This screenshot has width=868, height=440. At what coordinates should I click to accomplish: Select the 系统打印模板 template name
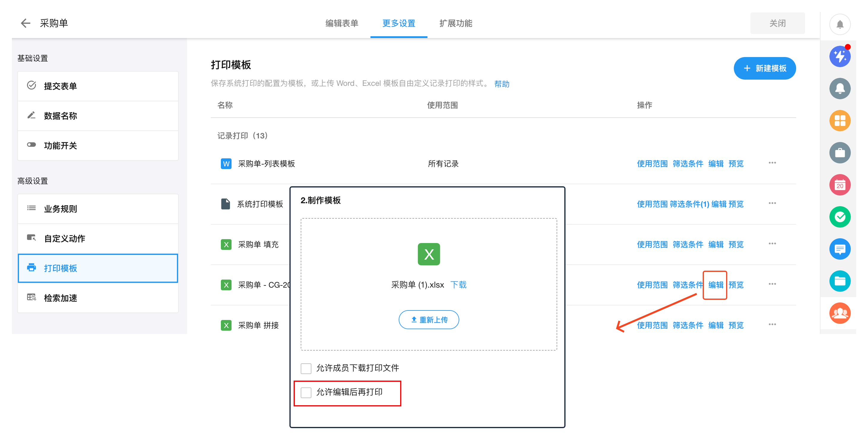(260, 204)
